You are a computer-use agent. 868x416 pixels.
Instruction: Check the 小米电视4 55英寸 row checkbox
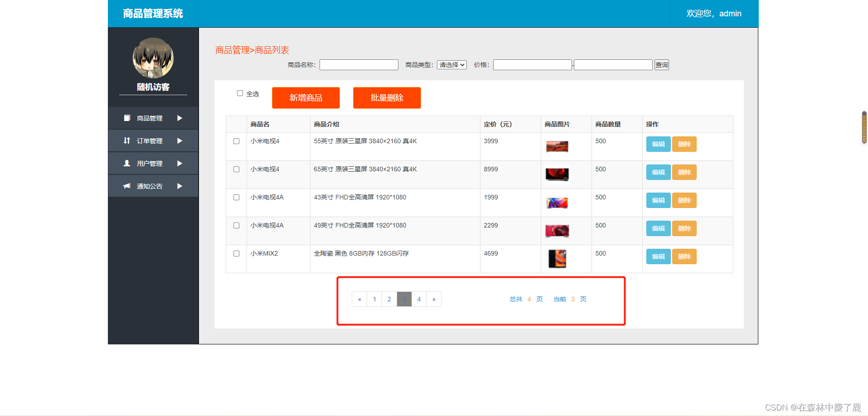tap(236, 141)
